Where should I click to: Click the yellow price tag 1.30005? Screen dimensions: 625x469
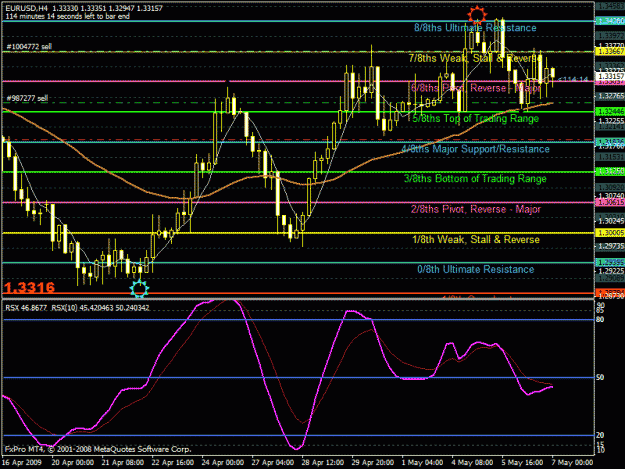610,233
